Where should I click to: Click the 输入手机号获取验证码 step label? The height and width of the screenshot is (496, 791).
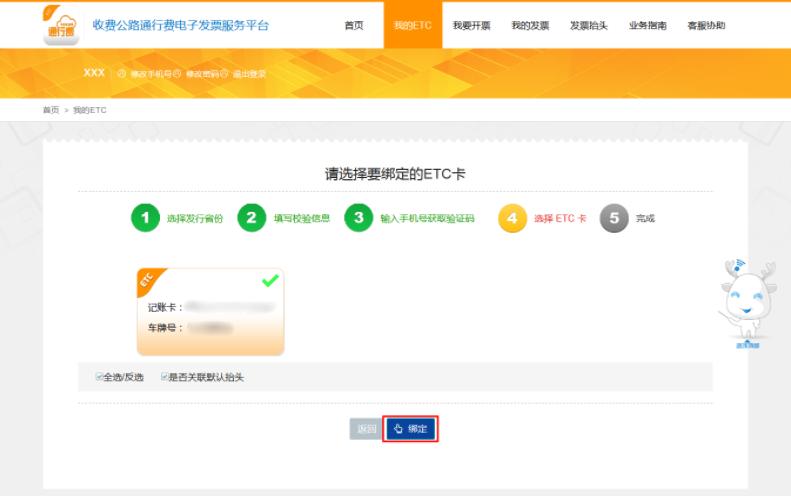427,218
